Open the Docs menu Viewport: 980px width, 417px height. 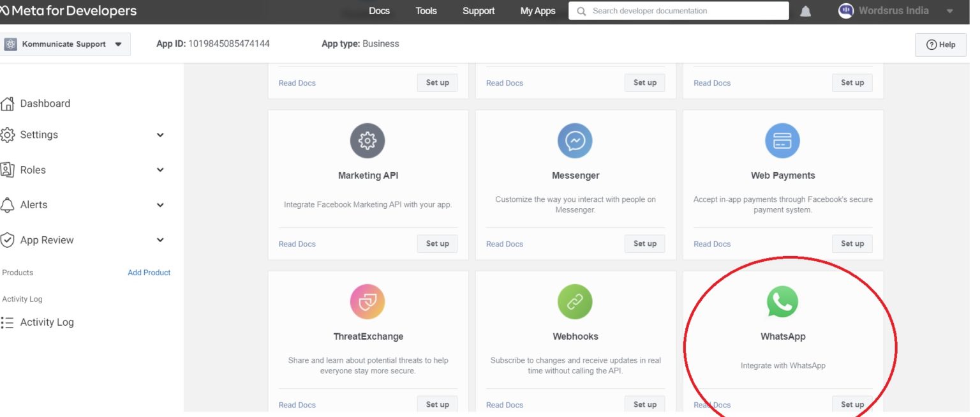[x=379, y=10]
